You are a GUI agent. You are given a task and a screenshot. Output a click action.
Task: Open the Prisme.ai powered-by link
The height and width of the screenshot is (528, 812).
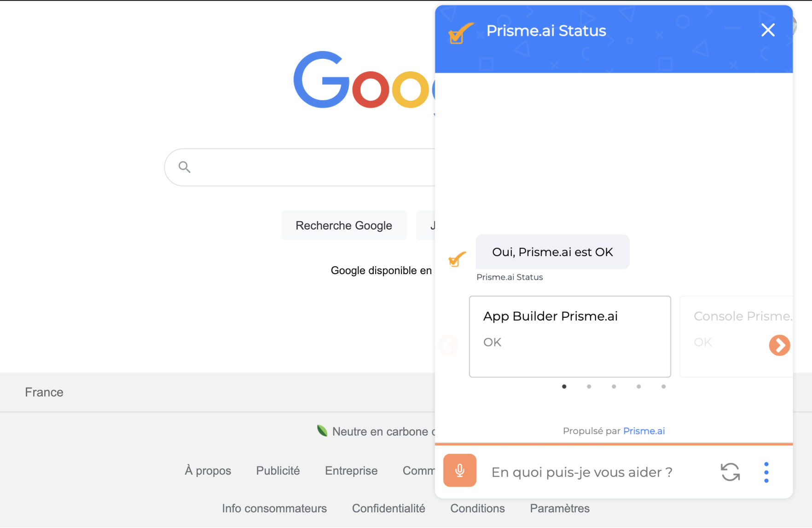644,431
